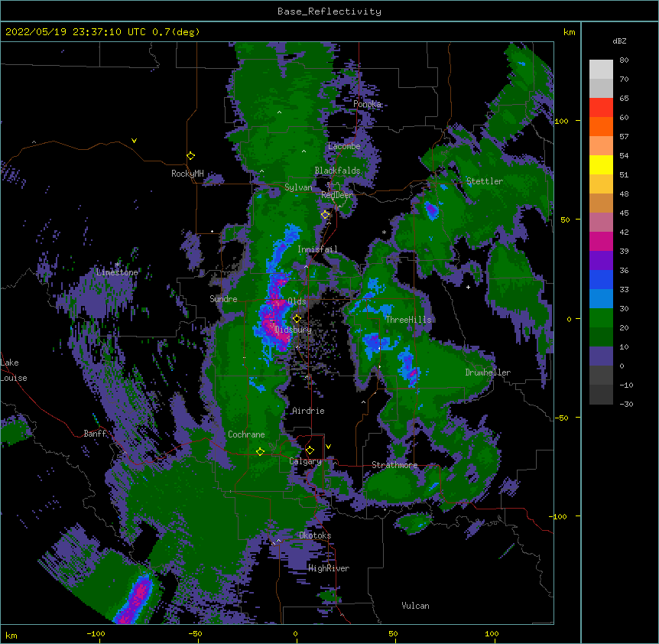Click the Sundre label
This screenshot has width=659, height=644.
[x=223, y=299]
